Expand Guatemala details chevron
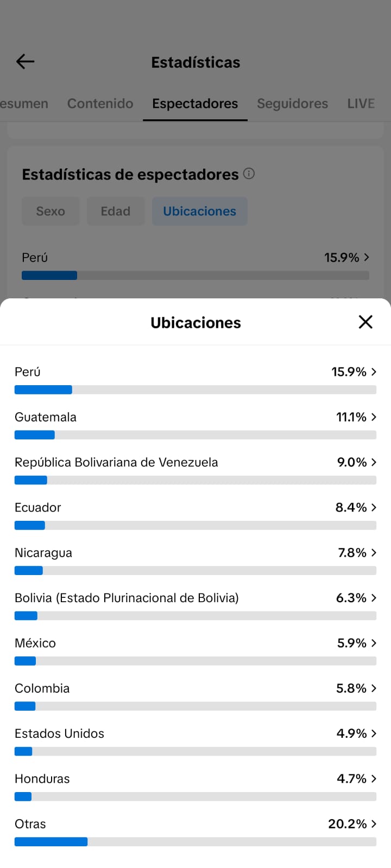 click(x=374, y=417)
